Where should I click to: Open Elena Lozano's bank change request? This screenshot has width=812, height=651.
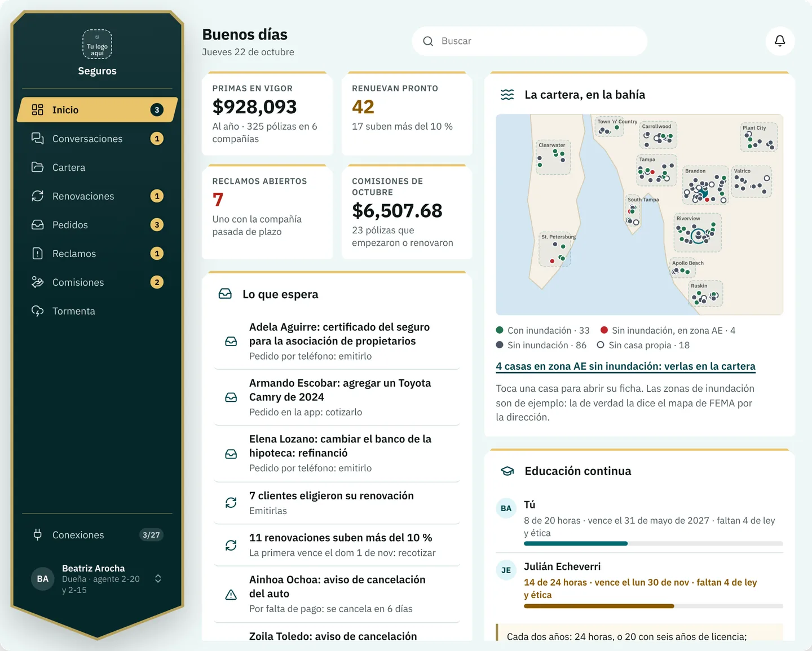click(x=337, y=454)
